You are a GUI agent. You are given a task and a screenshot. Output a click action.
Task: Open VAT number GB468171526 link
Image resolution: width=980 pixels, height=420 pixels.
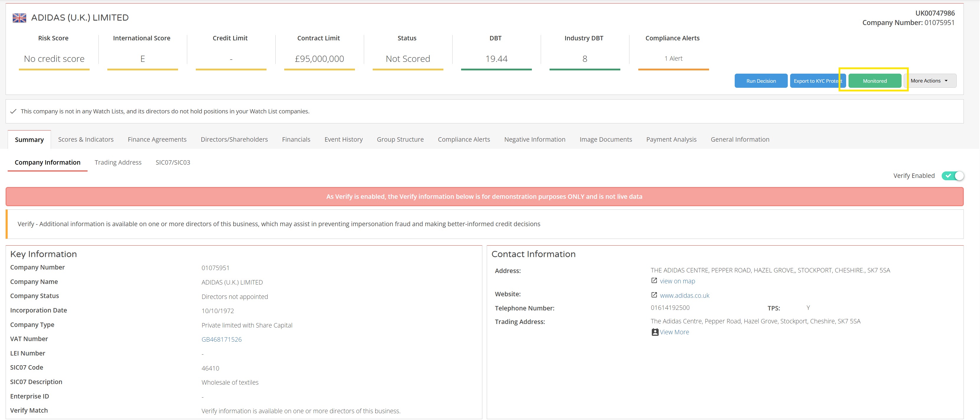click(221, 339)
